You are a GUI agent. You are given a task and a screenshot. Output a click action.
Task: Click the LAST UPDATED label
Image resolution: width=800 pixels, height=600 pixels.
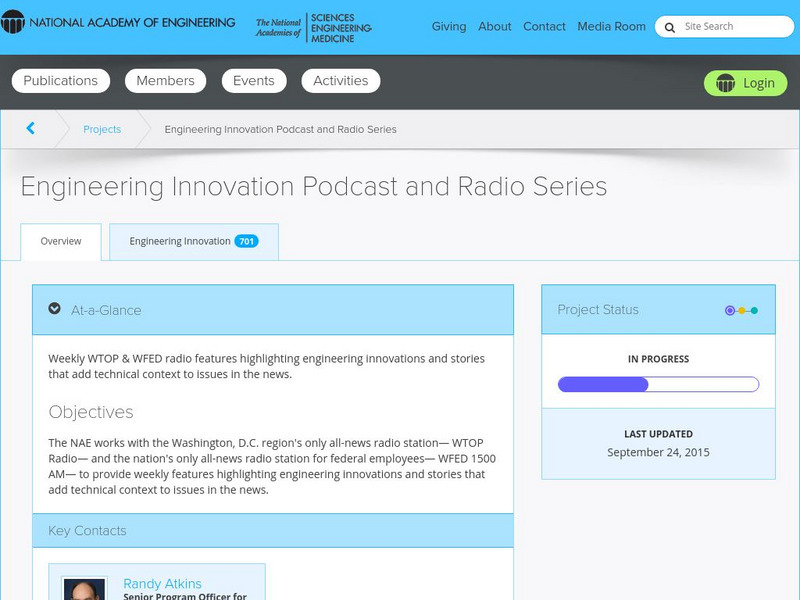tap(658, 434)
